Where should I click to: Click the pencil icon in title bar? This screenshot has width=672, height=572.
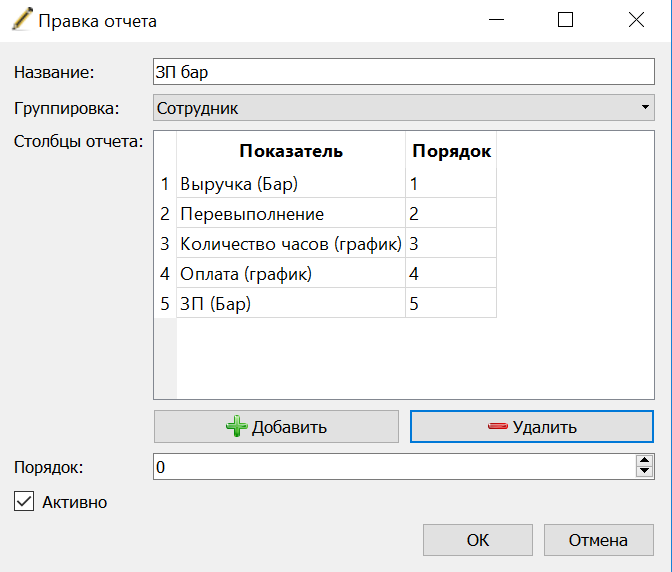(x=22, y=20)
